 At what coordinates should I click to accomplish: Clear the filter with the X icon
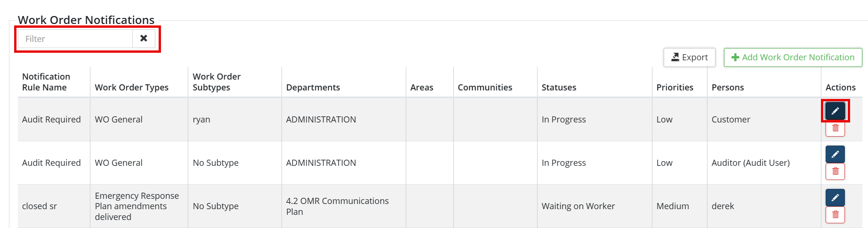(144, 39)
